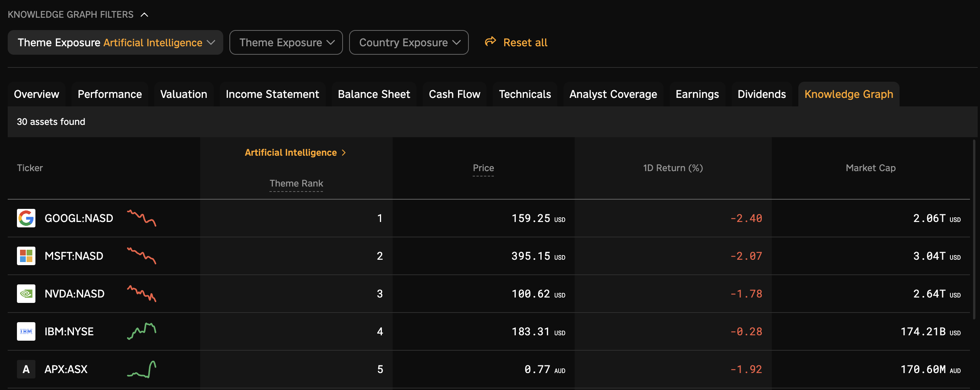Open the Country Exposure dropdown
Screen dimensions: 980x390
tap(409, 42)
